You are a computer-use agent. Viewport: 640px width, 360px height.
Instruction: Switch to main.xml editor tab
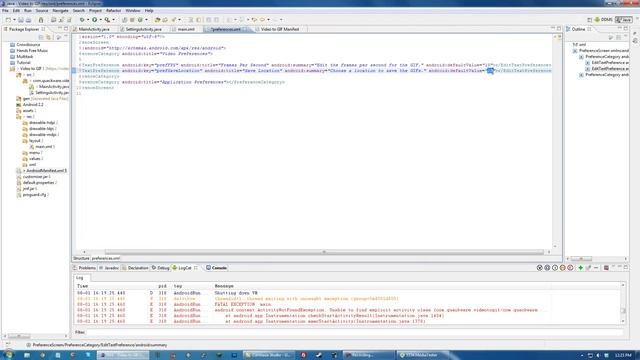(x=186, y=29)
